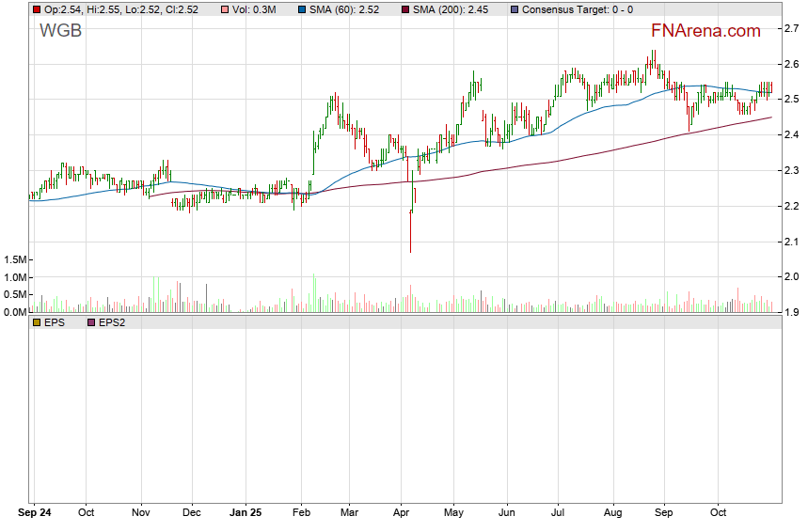Open the FNArena.com watermark link

(x=705, y=31)
